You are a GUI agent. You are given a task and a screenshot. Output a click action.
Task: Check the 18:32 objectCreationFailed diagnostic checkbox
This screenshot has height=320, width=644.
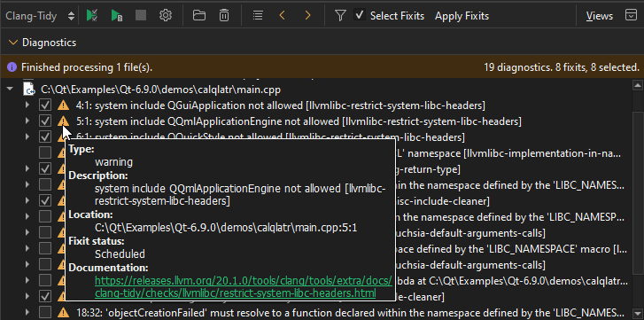pos(45,312)
